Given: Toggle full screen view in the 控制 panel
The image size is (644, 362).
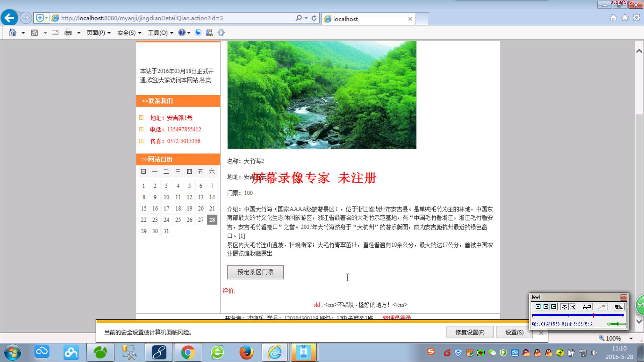Looking at the screenshot, I should 572,307.
